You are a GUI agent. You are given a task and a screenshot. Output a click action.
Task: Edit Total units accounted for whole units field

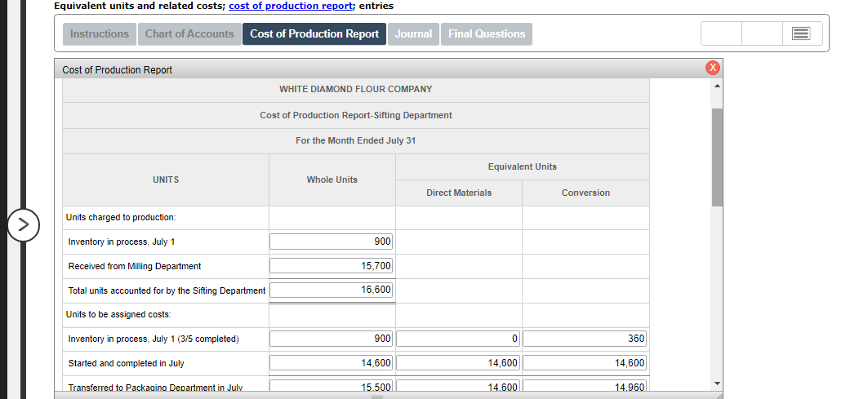point(331,290)
